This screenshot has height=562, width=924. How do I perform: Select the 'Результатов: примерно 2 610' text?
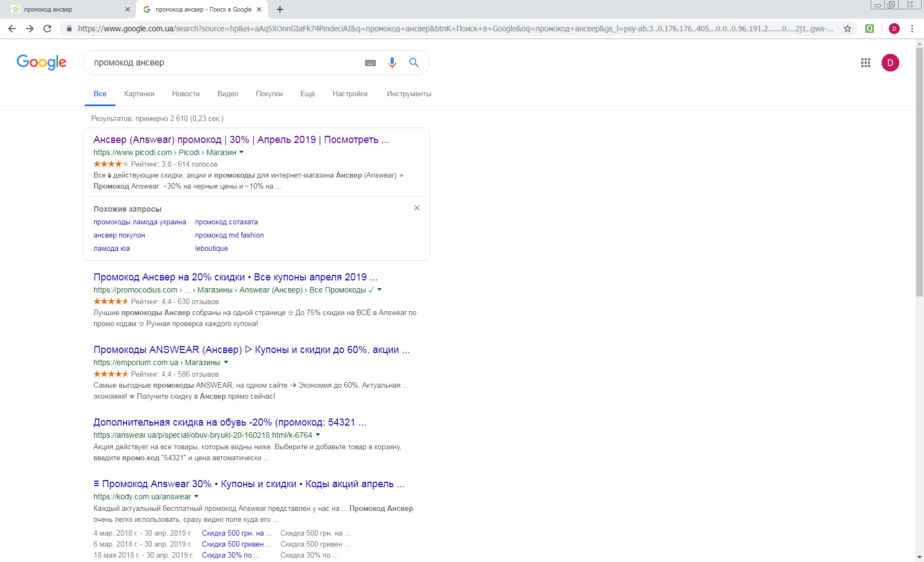point(157,119)
